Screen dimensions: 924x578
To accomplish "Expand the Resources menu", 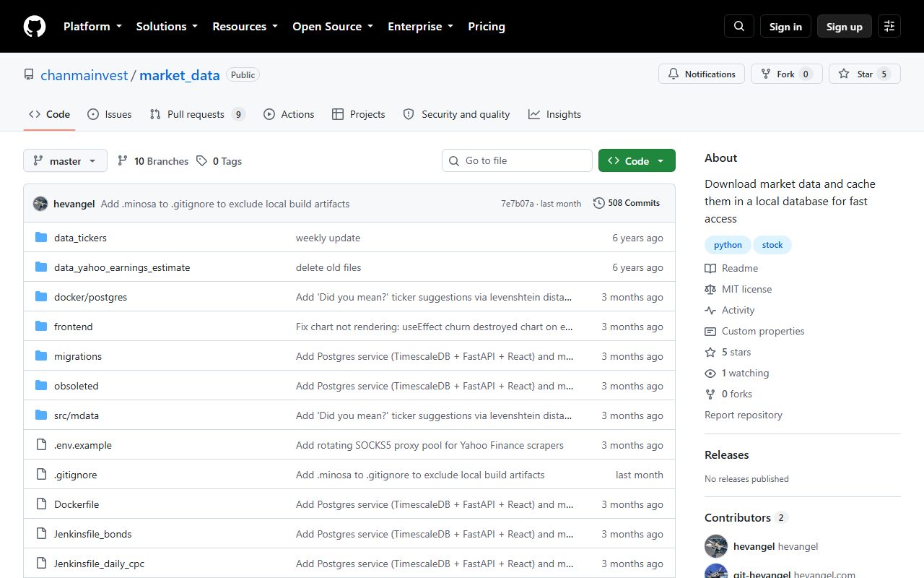I will click(x=245, y=27).
